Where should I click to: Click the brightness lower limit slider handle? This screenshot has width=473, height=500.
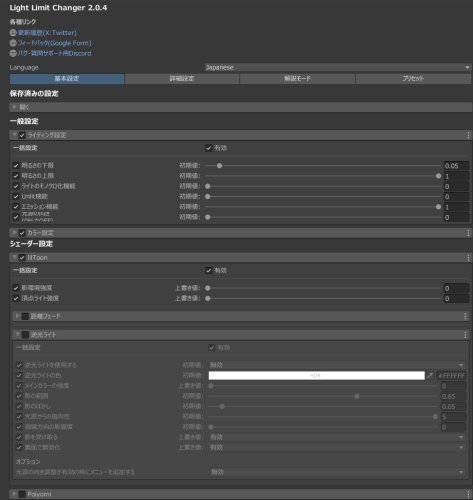click(x=219, y=166)
